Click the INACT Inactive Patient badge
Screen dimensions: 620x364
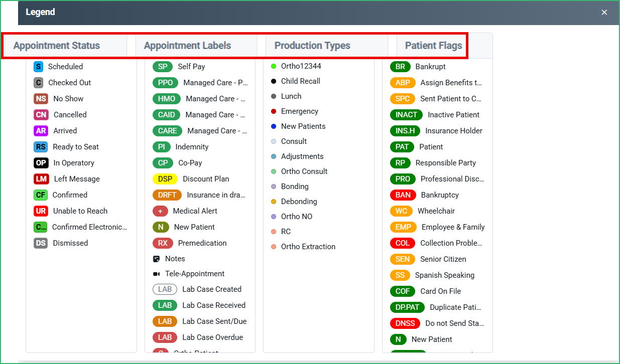coord(406,115)
